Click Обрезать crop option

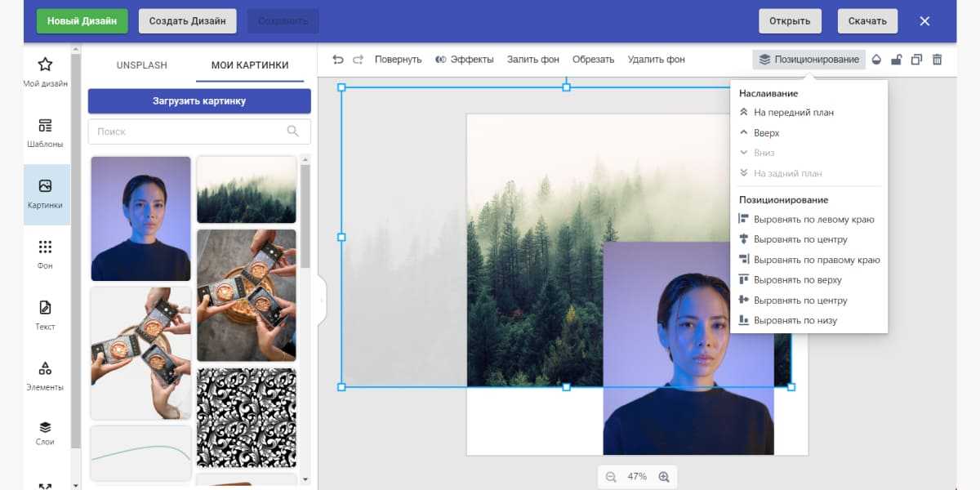593,60
